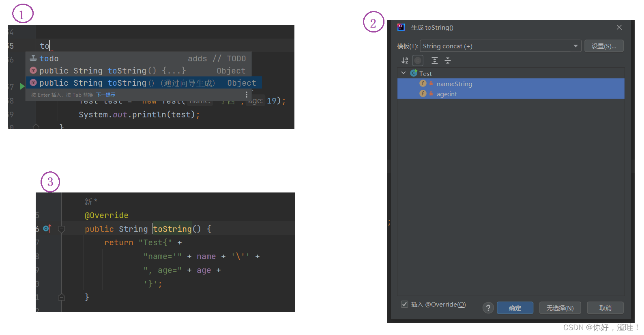Toggle show classes button in dialog toolbar
This screenshot has height=335, width=644.
[418, 61]
